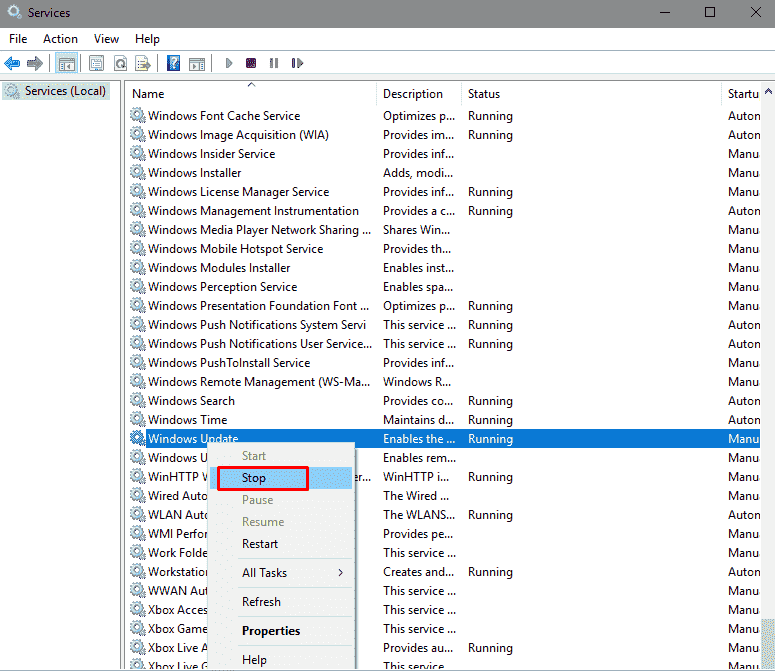The image size is (775, 671).
Task: Click gear icon of Windows Installer row
Action: 137,172
